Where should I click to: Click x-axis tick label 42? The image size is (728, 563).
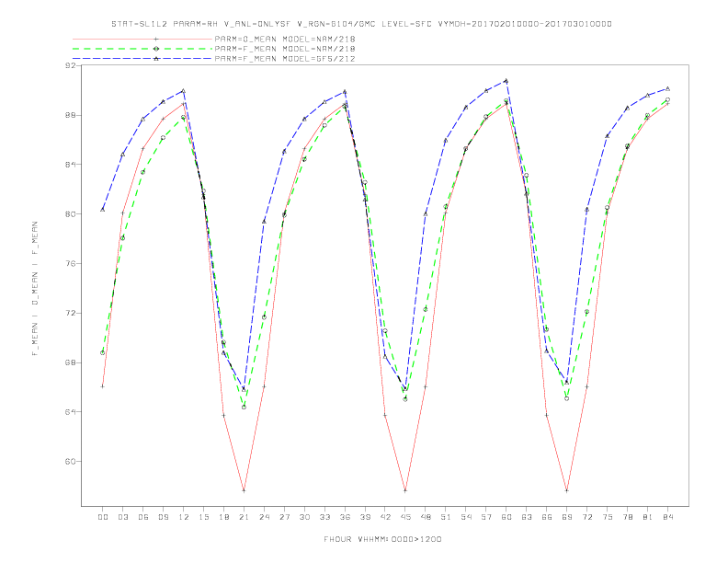pos(385,517)
